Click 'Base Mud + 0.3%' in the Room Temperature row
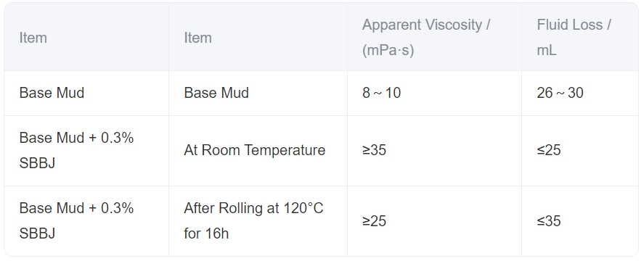 pos(76,138)
